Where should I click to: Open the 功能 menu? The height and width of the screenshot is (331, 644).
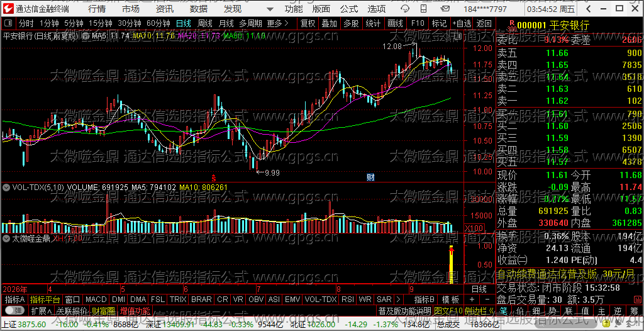tap(293, 9)
